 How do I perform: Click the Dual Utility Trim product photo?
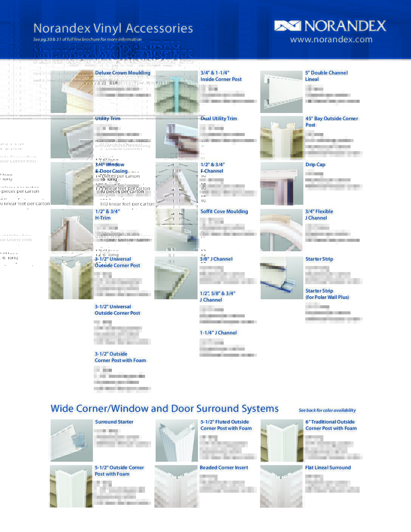coord(176,138)
